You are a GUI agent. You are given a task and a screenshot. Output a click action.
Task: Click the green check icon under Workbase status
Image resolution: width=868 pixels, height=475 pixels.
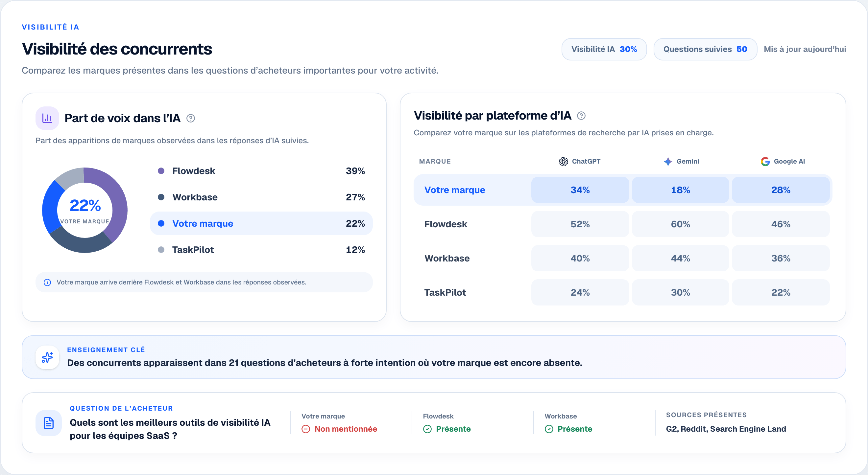pyautogui.click(x=549, y=429)
